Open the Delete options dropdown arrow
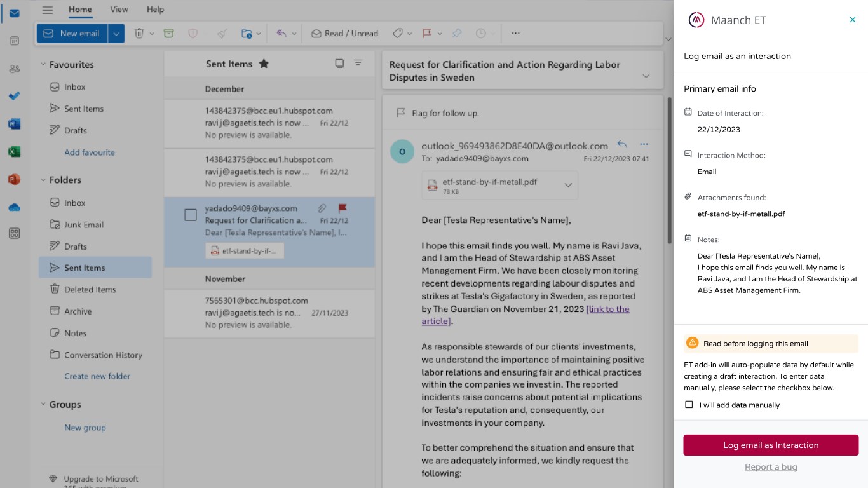Viewport: 868px width, 488px height. [x=152, y=34]
